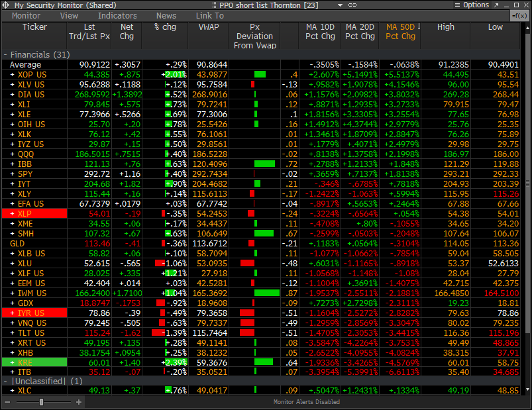
Task: Select the GLD ticker
Action: point(17,244)
